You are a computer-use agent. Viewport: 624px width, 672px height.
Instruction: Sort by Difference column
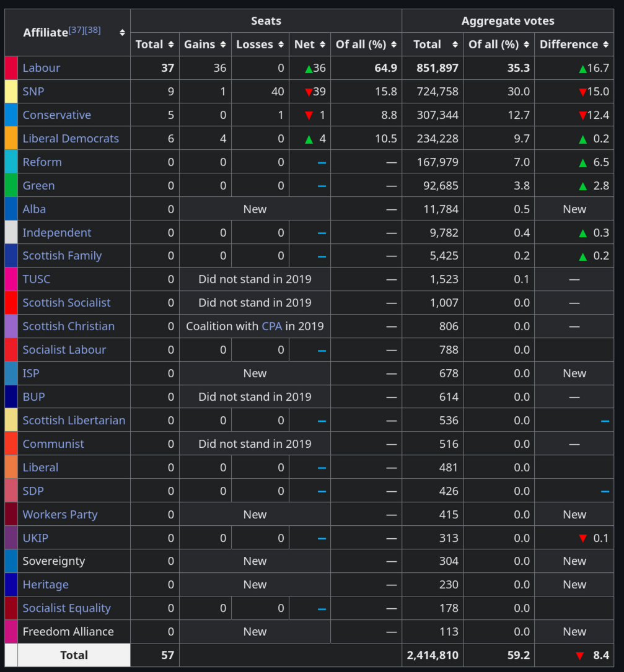[605, 45]
